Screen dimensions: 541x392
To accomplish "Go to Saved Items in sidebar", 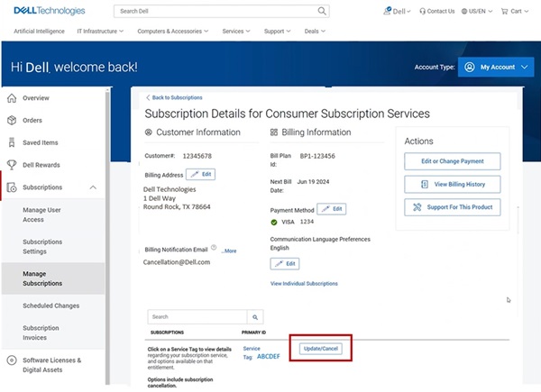I will click(x=40, y=142).
